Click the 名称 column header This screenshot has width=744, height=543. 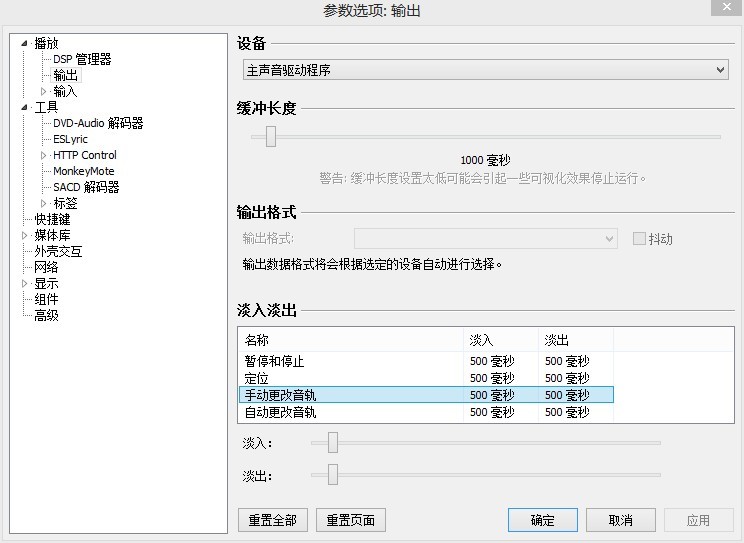point(351,340)
